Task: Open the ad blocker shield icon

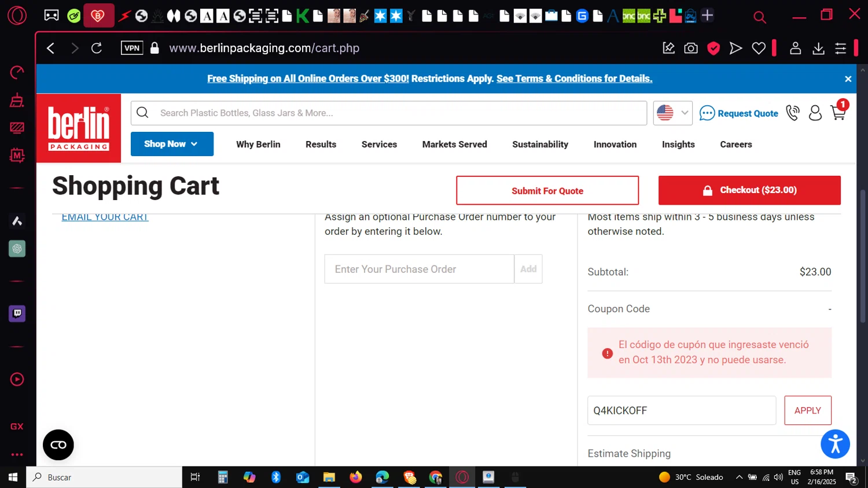Action: pos(713,48)
